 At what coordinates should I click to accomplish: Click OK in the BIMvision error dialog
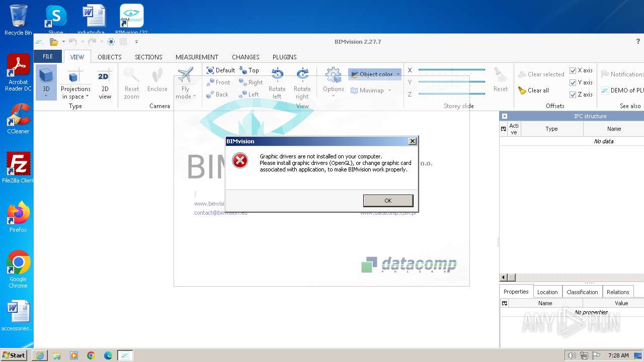coord(388,201)
